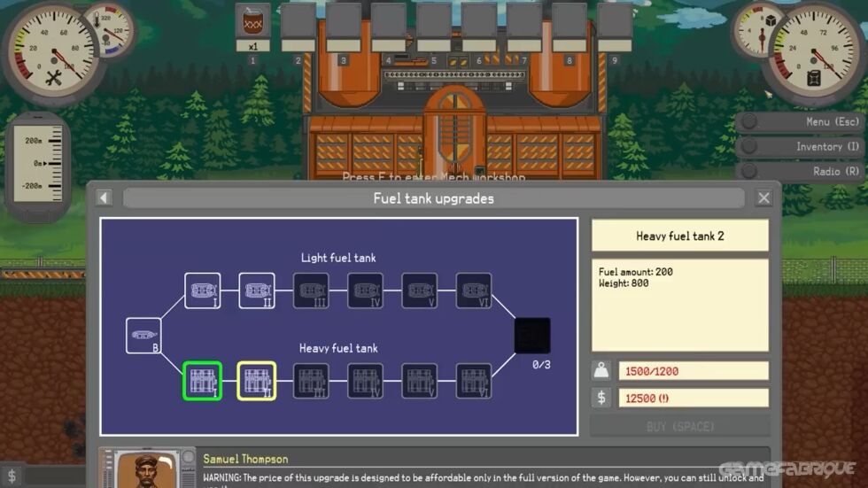Select Heavy fuel tank IV upgrade node
The image size is (868, 488).
click(365, 381)
